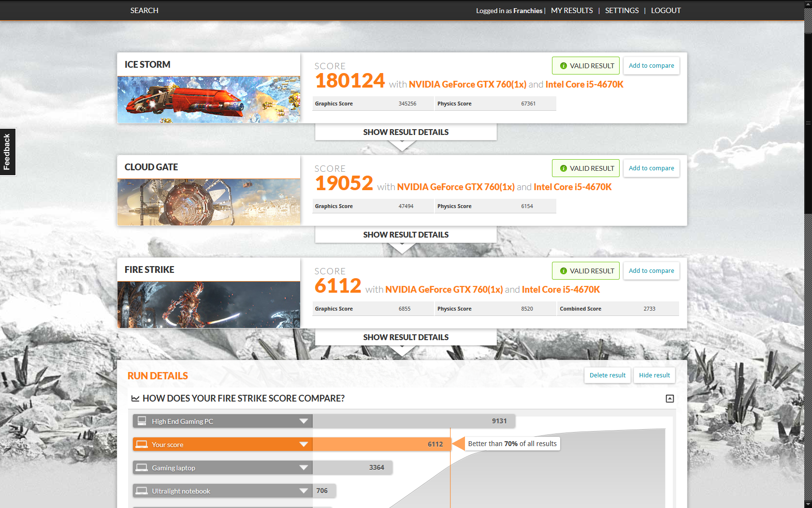This screenshot has height=508, width=812.
Task: Open the SEARCH menu item
Action: pos(144,11)
